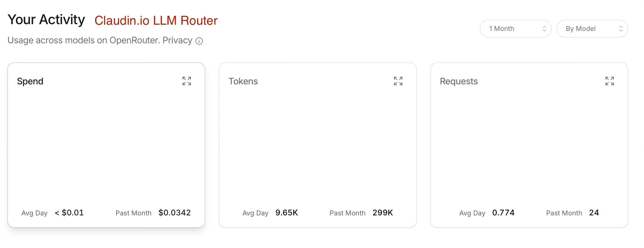
Task: Click the Your Activity heading
Action: click(x=46, y=20)
